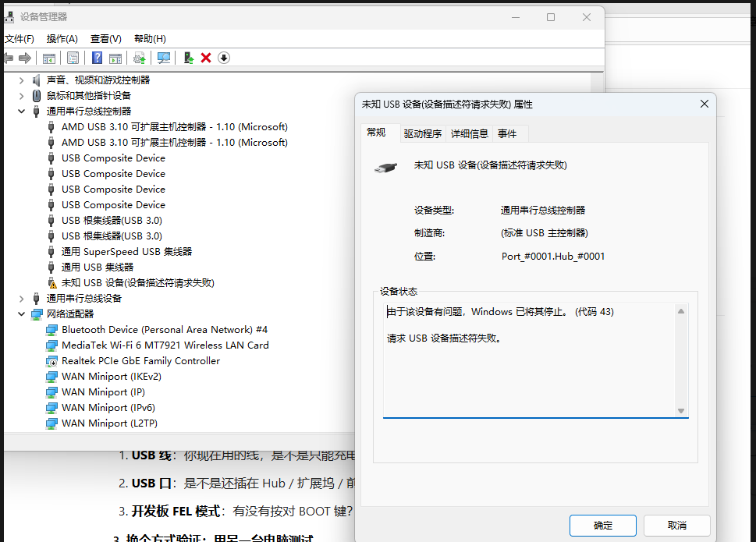Click the device status scrollbar down arrow
This screenshot has width=756, height=542.
coord(680,409)
